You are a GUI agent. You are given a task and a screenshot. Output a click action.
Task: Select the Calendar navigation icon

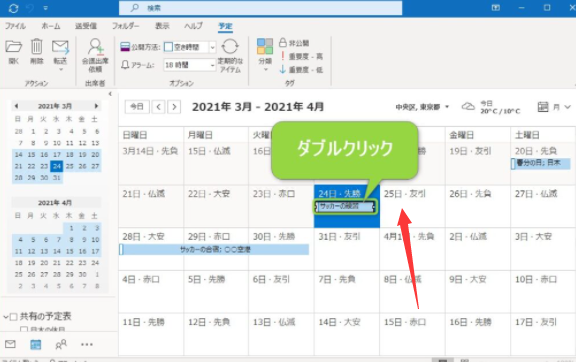pos(36,344)
